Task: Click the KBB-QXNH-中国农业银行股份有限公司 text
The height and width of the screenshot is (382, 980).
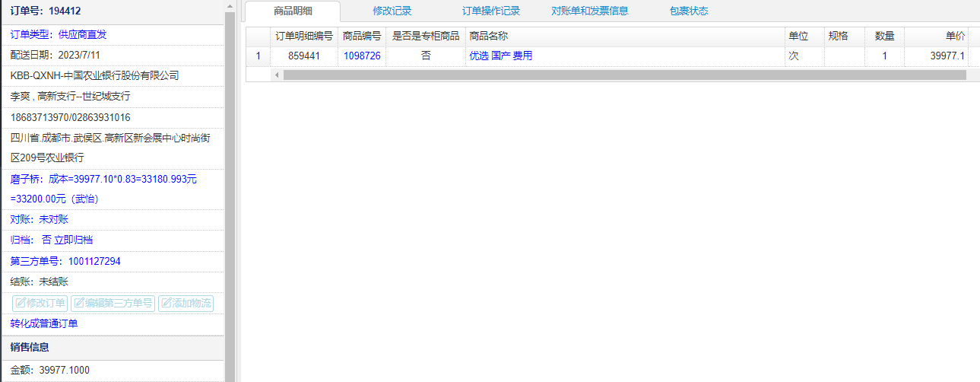Action: pyautogui.click(x=95, y=75)
